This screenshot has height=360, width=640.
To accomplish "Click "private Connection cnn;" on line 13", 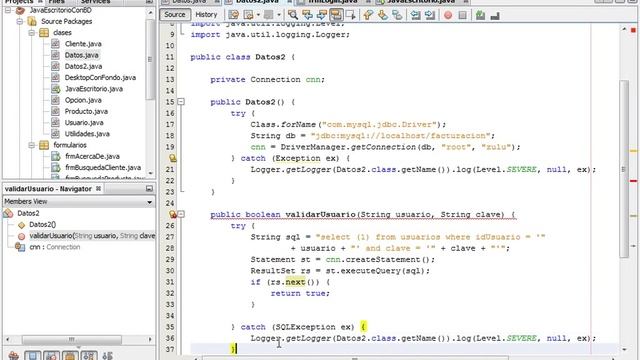I will tap(267, 80).
